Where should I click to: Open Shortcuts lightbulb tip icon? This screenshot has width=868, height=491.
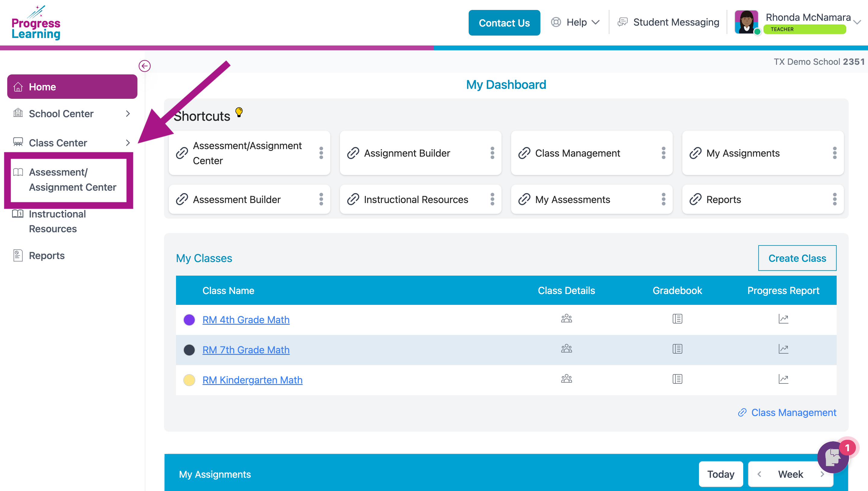(x=239, y=112)
